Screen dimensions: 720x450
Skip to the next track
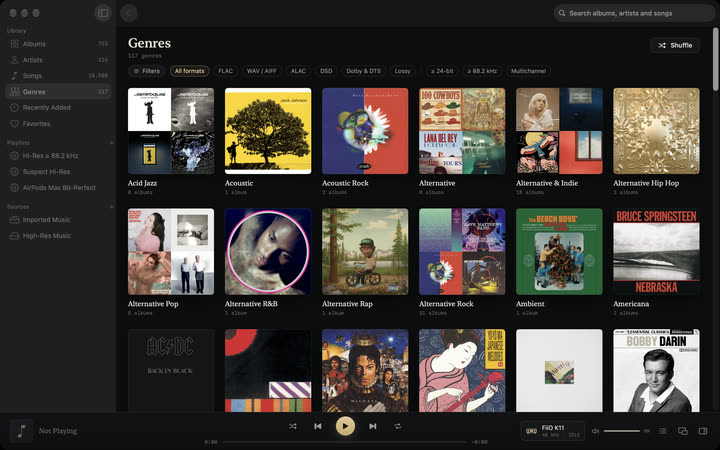click(372, 426)
